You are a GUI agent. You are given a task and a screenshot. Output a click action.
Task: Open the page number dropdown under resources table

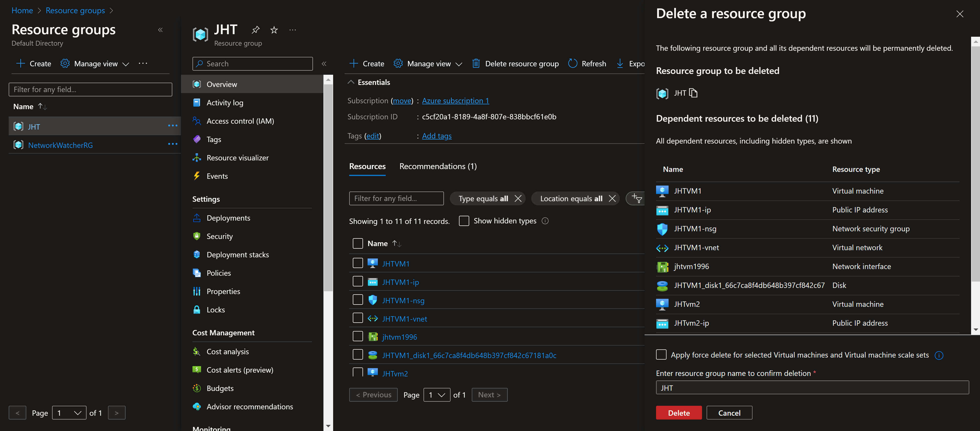(x=437, y=395)
